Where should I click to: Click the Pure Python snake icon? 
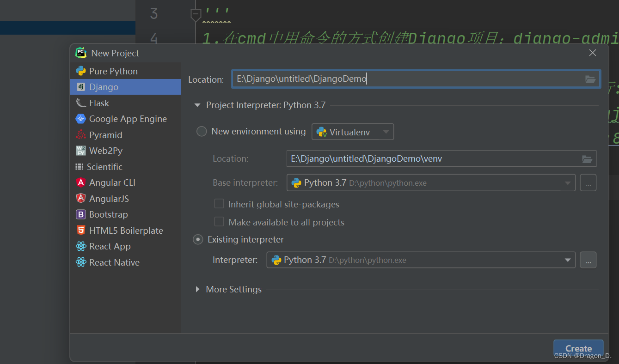click(x=81, y=71)
